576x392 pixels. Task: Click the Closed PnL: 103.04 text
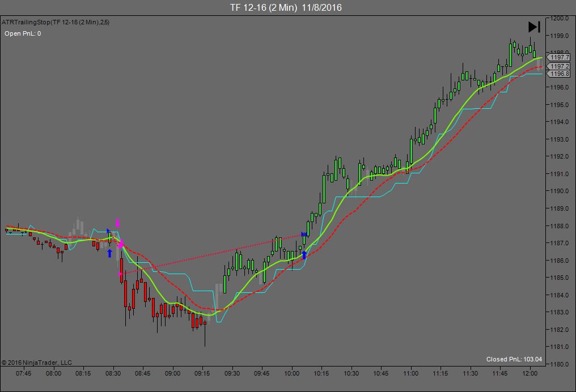514,359
